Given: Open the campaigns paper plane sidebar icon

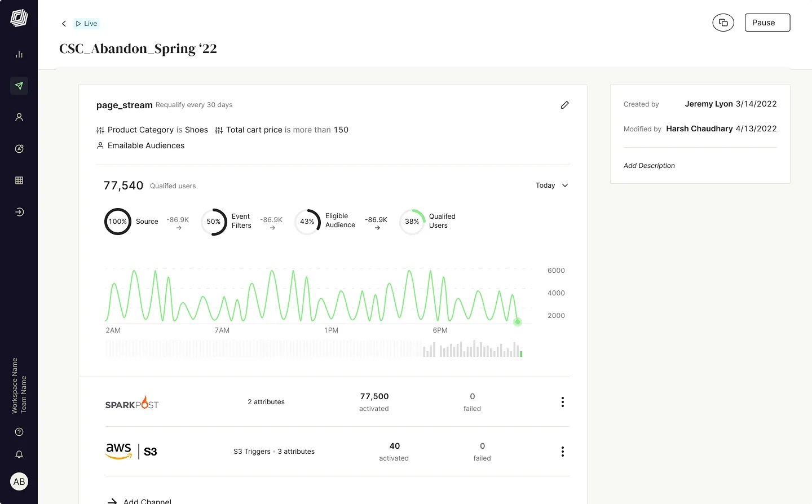Looking at the screenshot, I should click(x=19, y=86).
